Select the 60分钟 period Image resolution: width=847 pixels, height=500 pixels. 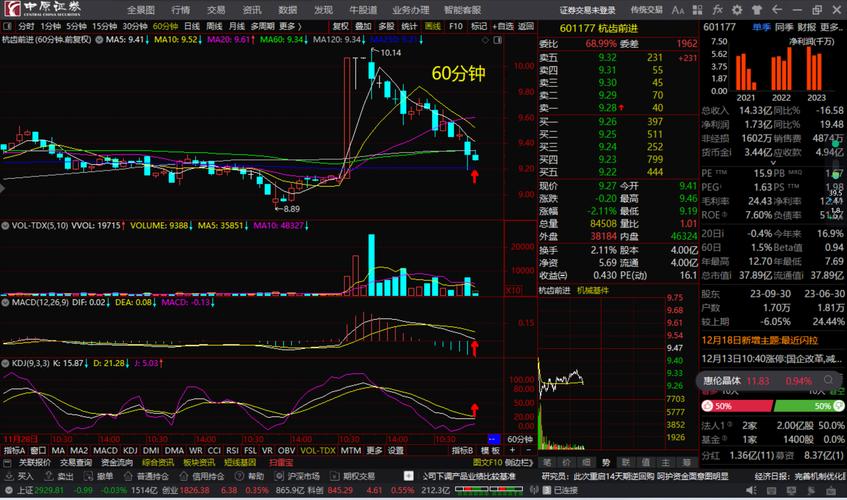(x=165, y=26)
